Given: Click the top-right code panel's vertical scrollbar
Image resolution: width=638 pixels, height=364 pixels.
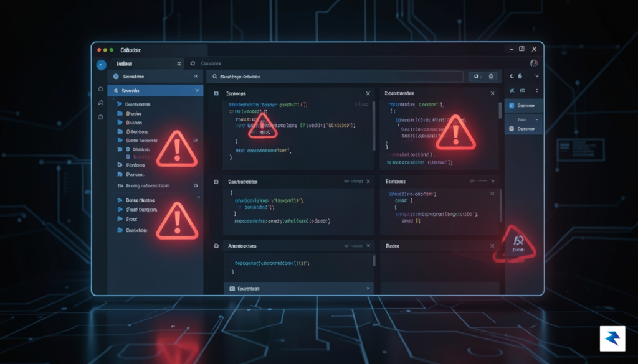Looking at the screenshot, I should (x=500, y=111).
